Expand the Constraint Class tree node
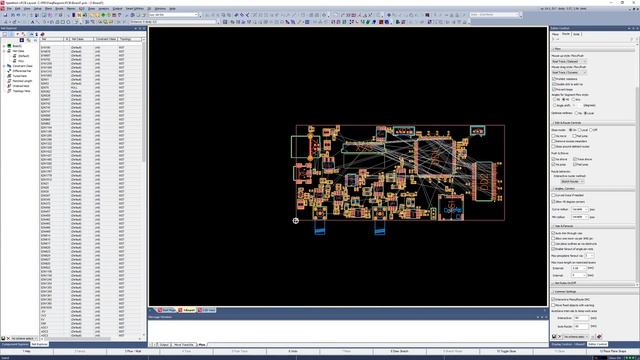The width and height of the screenshot is (640, 360). [4, 66]
